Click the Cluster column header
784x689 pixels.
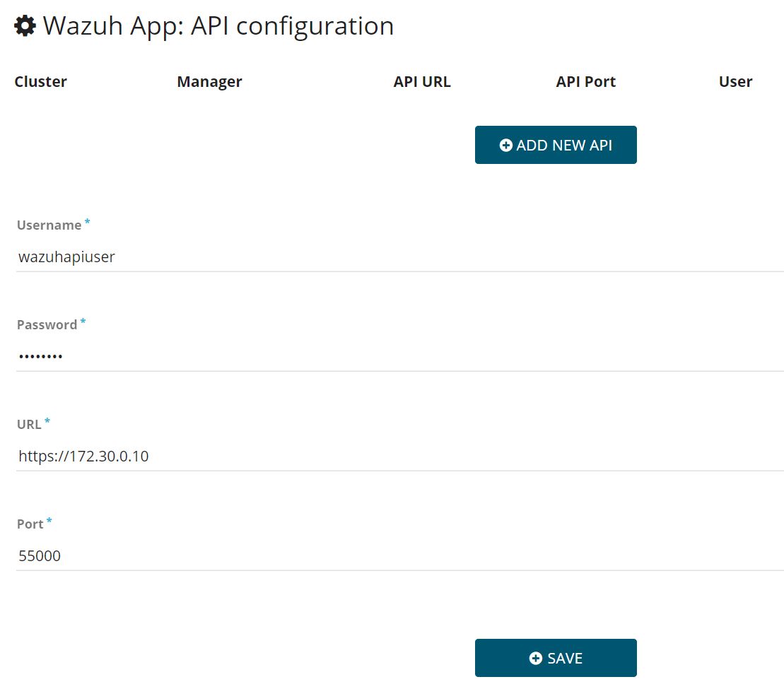40,81
